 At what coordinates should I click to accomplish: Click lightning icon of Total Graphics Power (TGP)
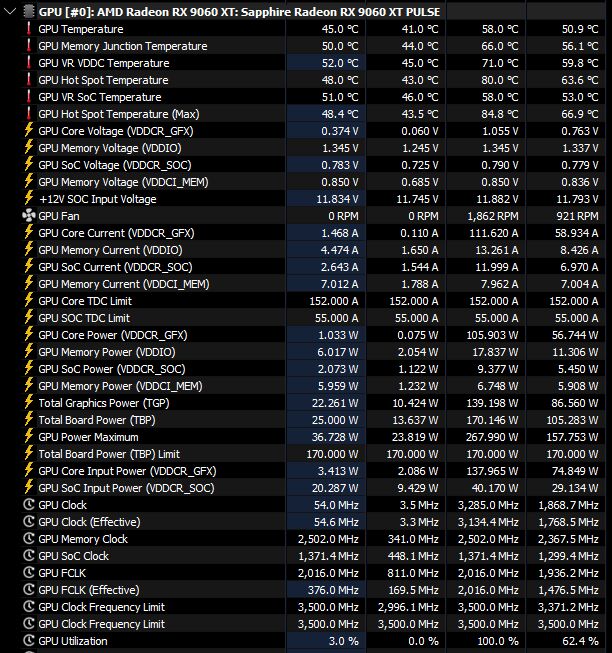[28, 403]
